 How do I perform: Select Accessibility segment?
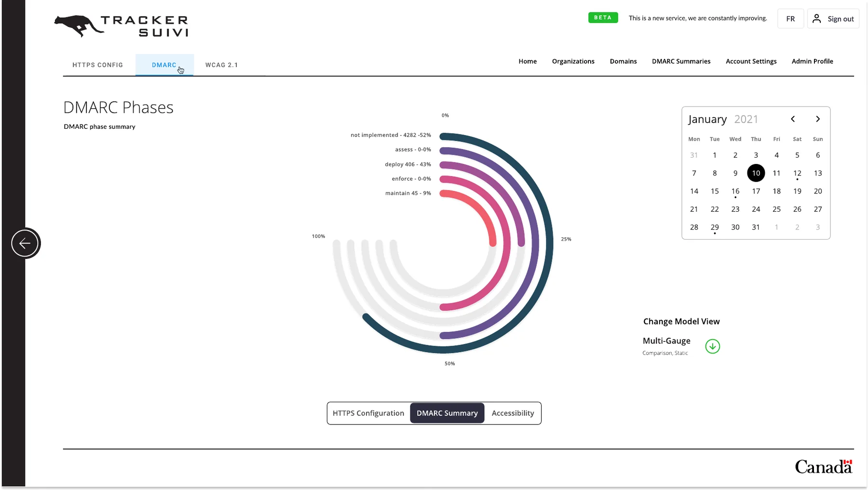pos(513,413)
